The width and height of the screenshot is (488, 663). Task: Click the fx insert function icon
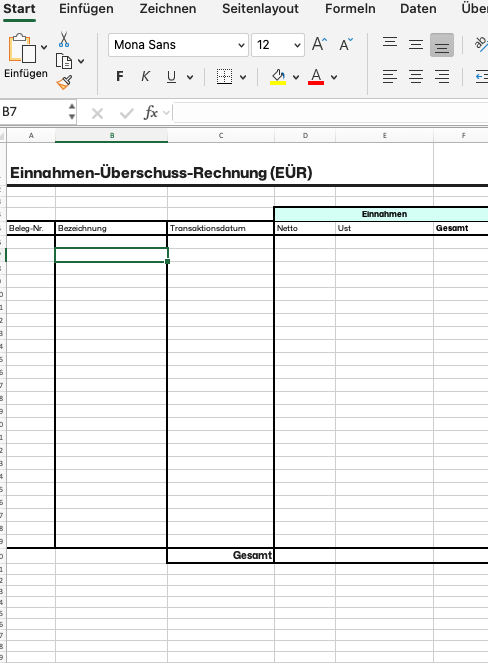[x=151, y=112]
